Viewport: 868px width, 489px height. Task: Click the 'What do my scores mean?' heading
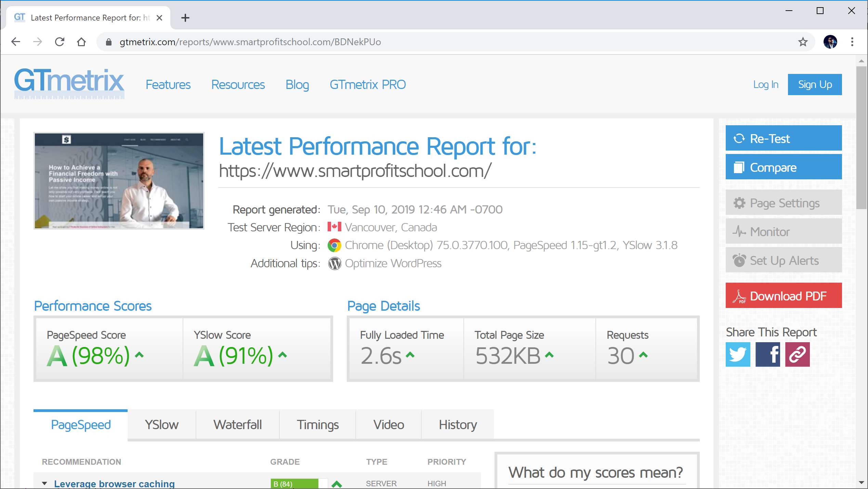click(x=595, y=473)
